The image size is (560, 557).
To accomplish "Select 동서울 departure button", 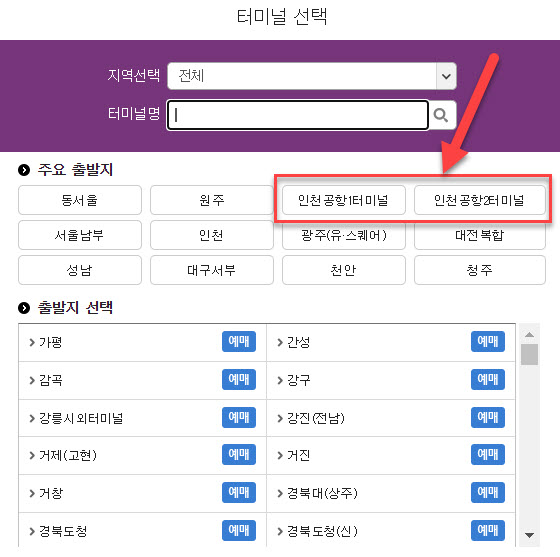I will pyautogui.click(x=80, y=200).
